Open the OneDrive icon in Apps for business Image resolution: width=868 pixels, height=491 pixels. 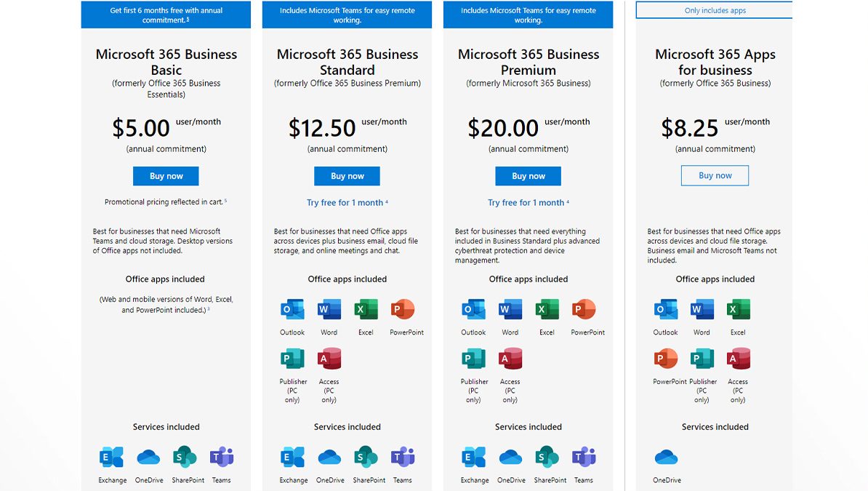667,457
